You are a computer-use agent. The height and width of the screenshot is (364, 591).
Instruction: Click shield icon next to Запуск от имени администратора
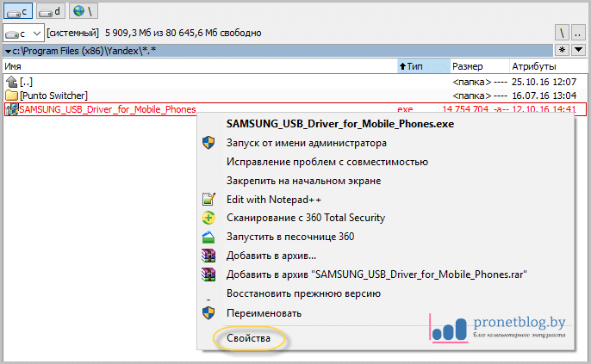pos(208,143)
